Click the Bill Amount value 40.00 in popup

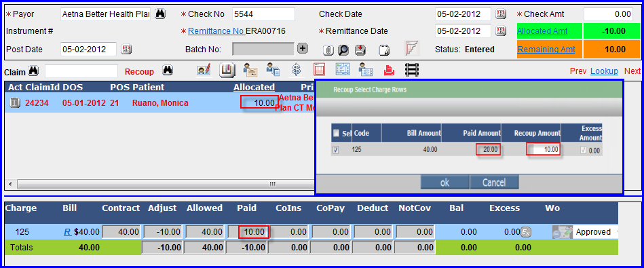(430, 150)
